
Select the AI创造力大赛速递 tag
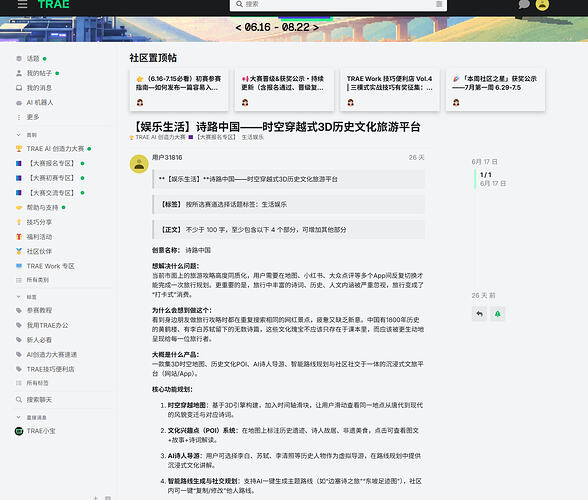coord(51,354)
